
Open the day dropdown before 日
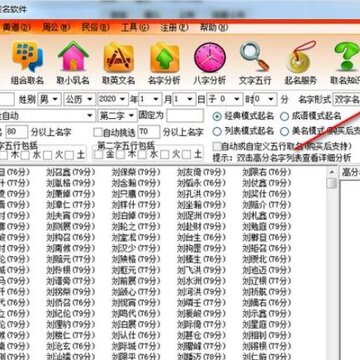[x=184, y=99]
